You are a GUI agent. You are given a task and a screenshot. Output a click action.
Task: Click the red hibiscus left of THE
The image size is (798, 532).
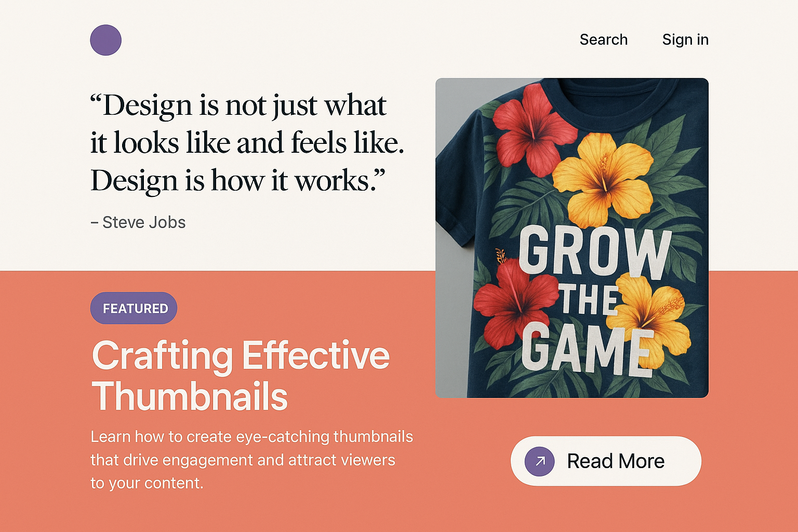(513, 301)
